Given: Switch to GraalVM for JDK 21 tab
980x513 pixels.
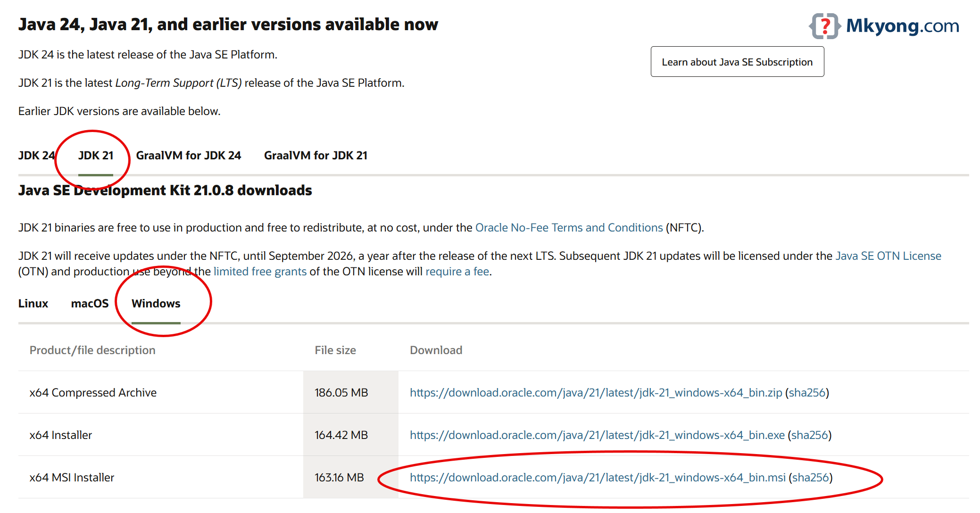Looking at the screenshot, I should 316,156.
